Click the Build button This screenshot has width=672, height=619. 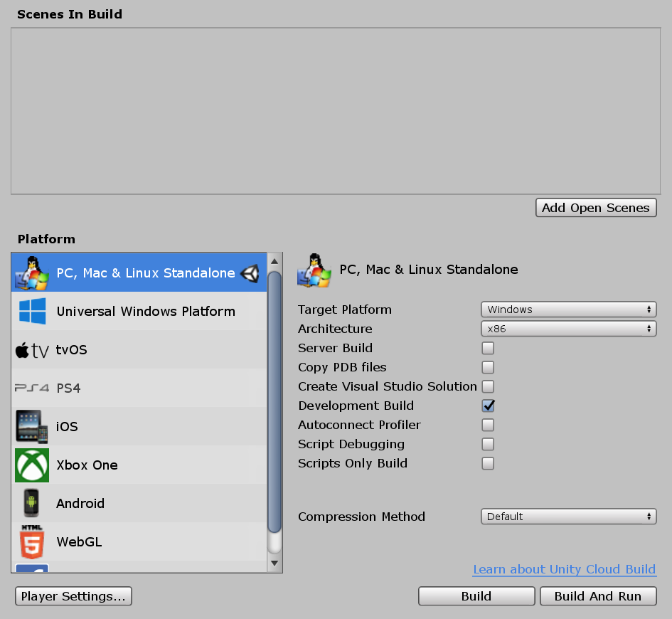click(476, 596)
